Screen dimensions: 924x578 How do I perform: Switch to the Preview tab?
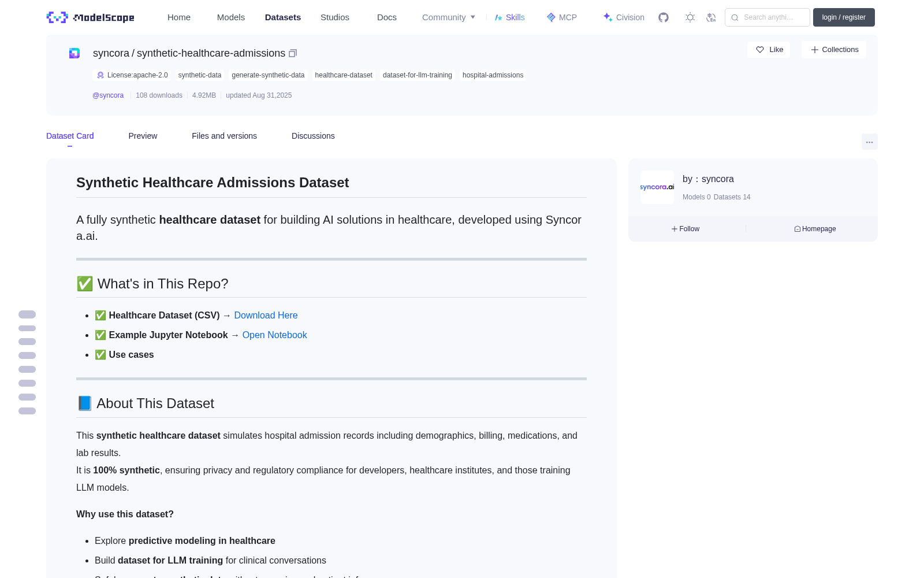(143, 136)
